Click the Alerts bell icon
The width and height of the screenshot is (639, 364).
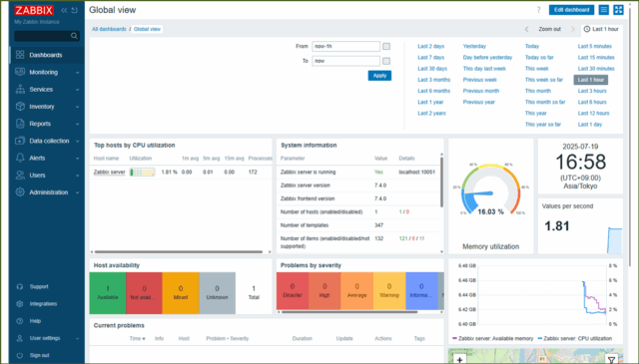click(x=20, y=158)
